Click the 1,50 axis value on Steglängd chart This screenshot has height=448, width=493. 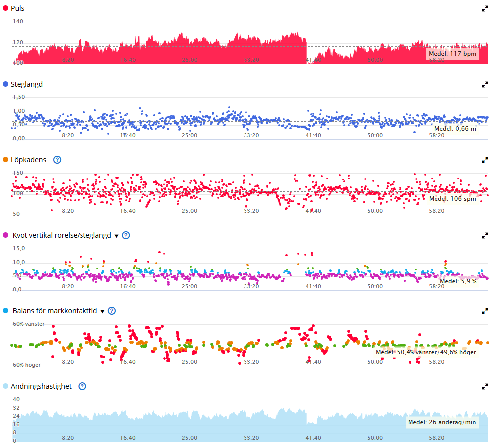tap(19, 97)
